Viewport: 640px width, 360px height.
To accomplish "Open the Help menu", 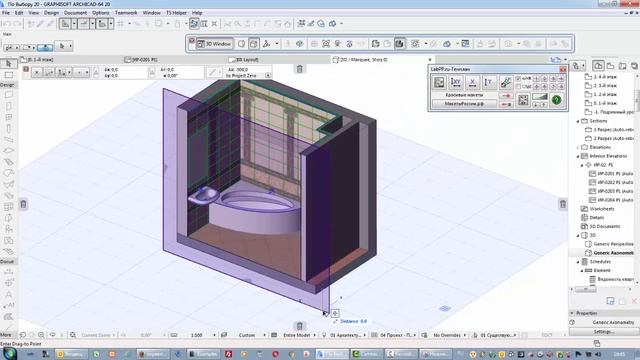I will 197,13.
